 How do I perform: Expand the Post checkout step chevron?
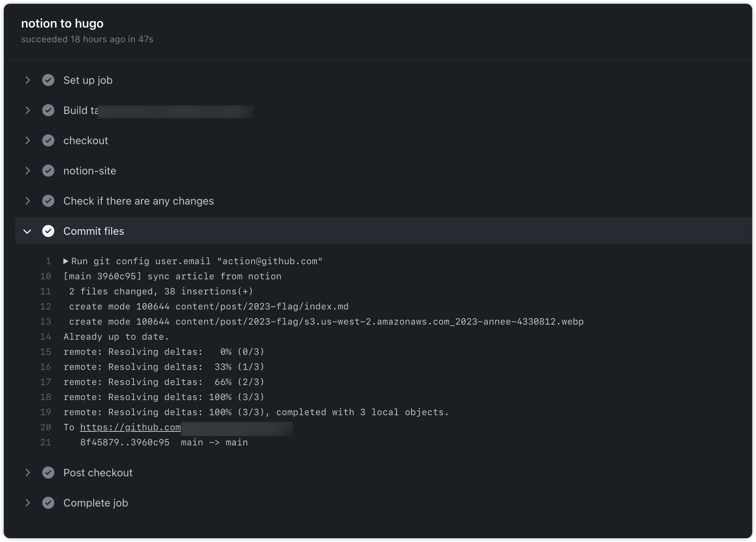click(x=28, y=473)
